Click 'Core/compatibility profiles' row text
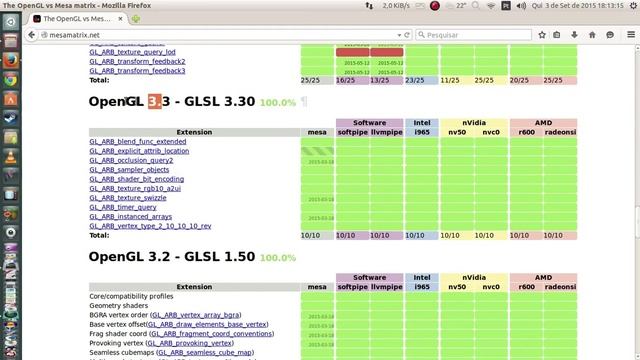 131,296
